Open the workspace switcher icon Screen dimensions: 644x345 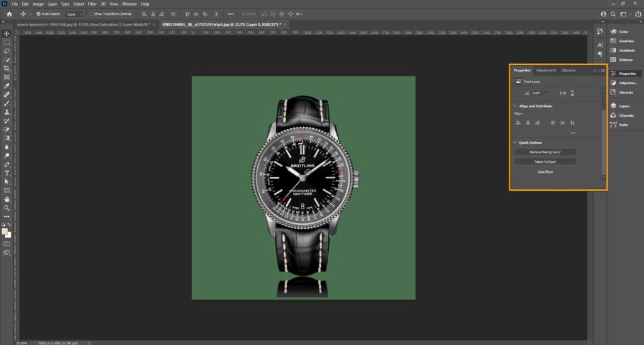623,14
